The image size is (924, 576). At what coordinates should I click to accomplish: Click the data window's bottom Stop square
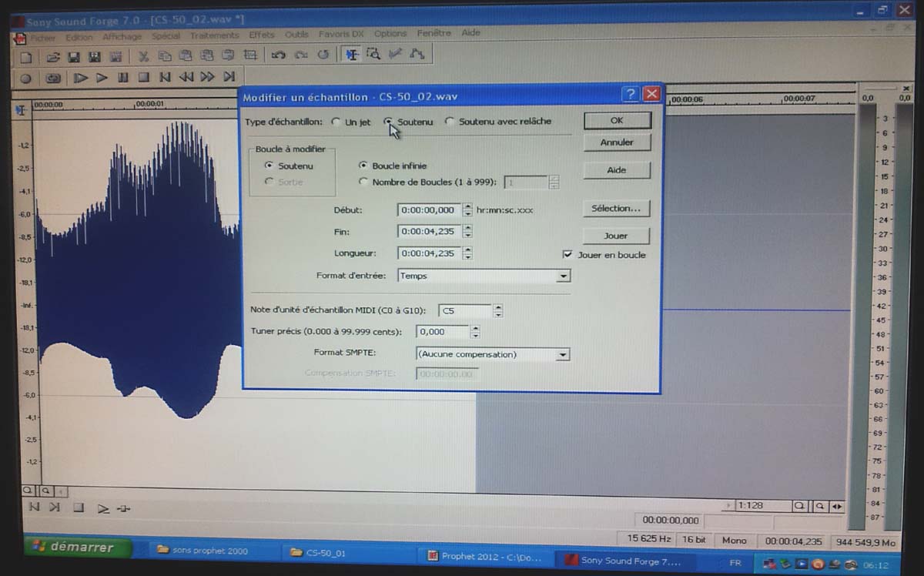pyautogui.click(x=79, y=507)
